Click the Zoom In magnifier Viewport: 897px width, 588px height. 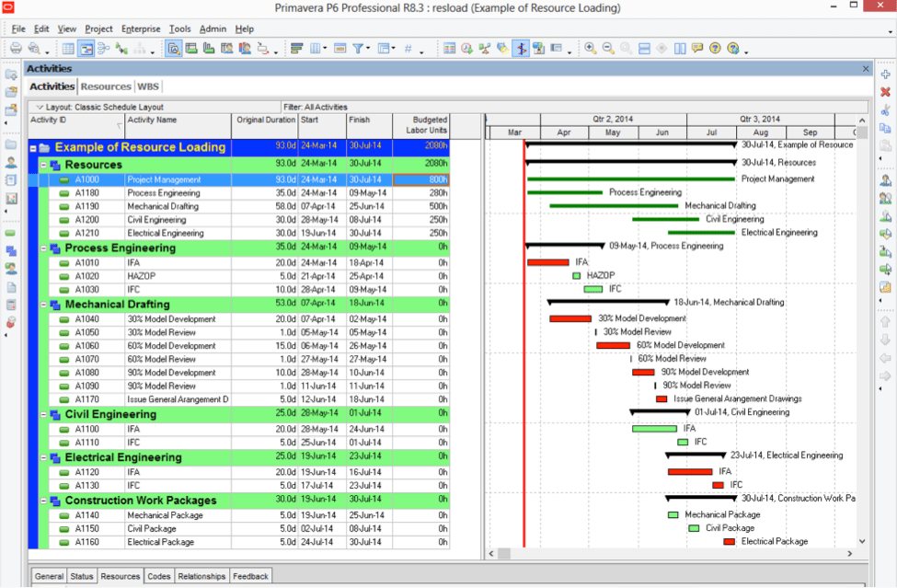(x=591, y=49)
